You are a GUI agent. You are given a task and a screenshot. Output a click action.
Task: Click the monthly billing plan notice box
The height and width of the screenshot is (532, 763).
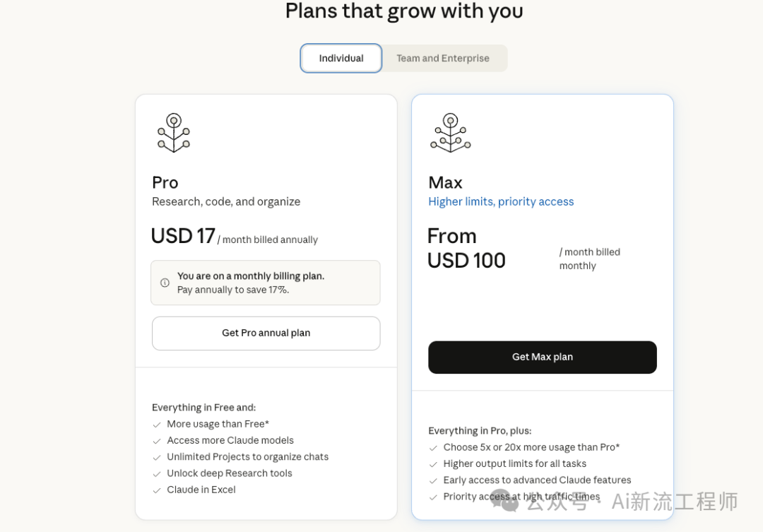pyautogui.click(x=266, y=283)
